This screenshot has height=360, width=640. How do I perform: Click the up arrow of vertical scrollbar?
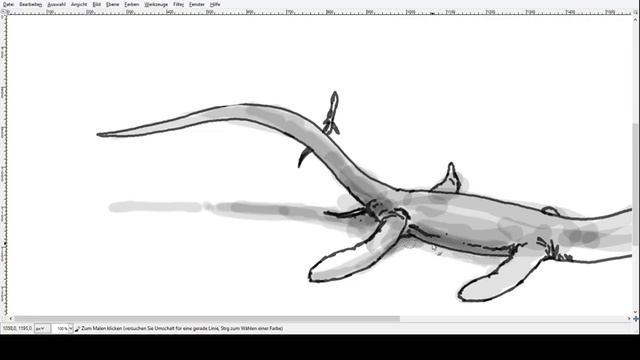(636, 19)
